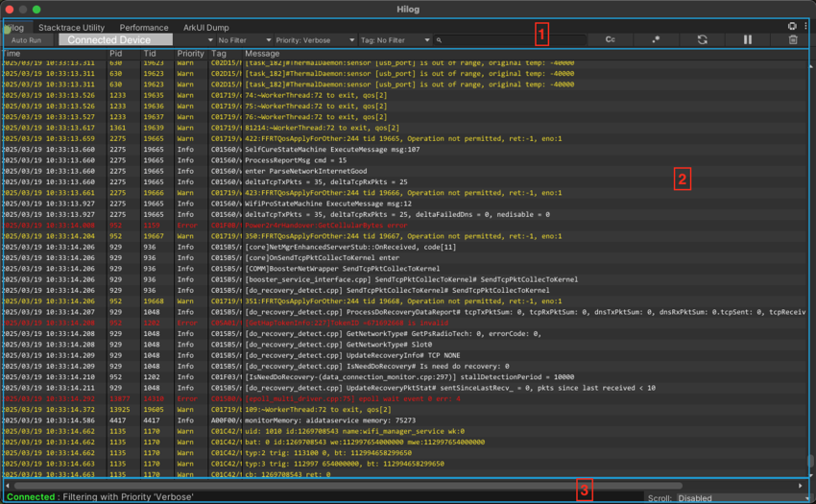Pause log output
Viewport: 816px width, 504px height.
(748, 40)
